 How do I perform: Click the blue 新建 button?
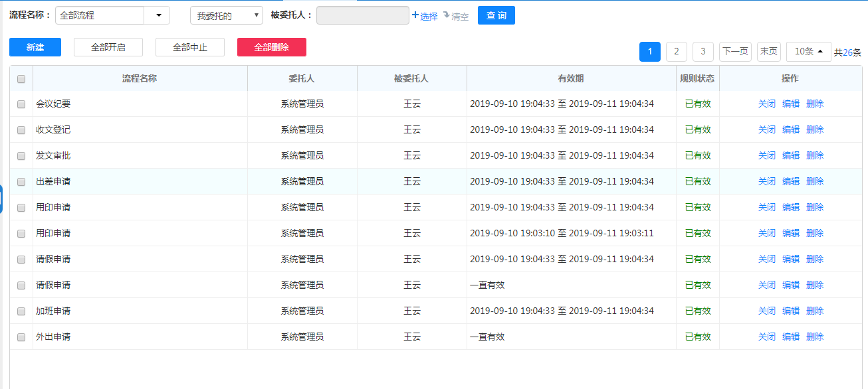coord(35,47)
